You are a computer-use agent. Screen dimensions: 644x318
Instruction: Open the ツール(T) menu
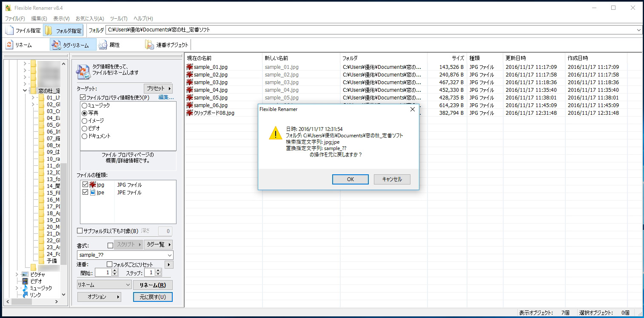(x=119, y=19)
